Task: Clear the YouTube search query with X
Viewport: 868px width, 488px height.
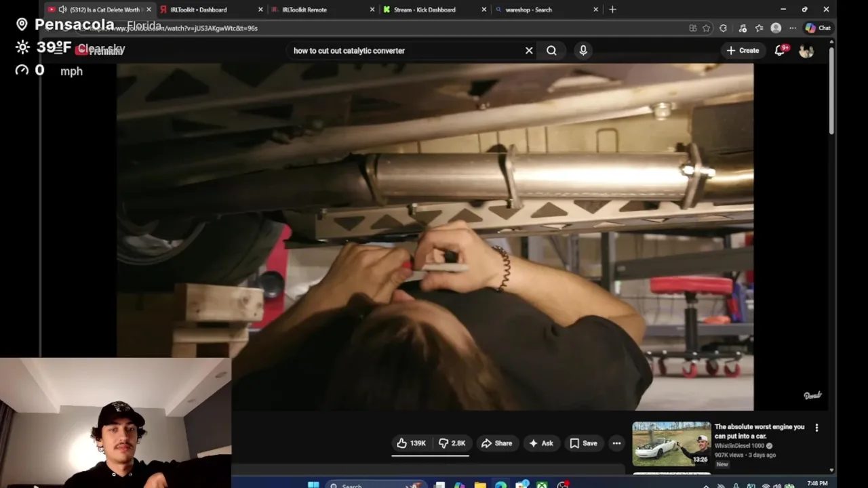Action: click(x=529, y=51)
